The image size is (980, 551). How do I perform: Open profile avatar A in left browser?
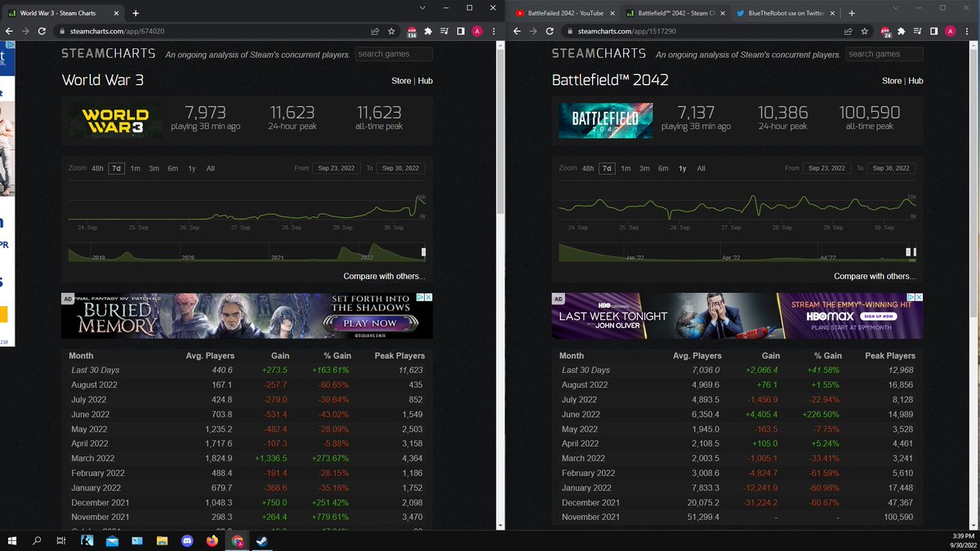478,31
